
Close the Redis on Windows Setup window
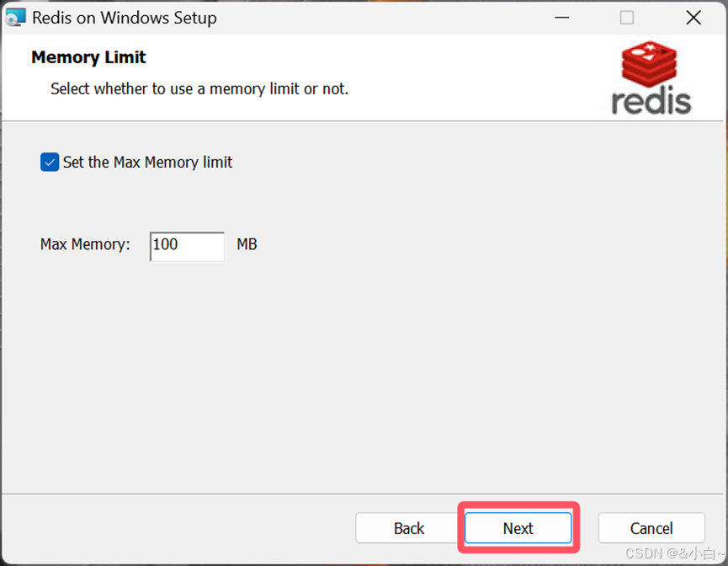tap(693, 18)
